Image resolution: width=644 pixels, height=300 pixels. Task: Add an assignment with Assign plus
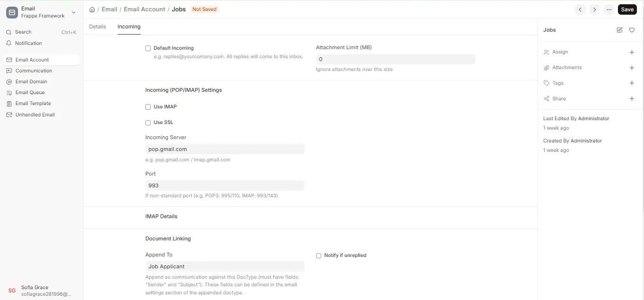(x=632, y=52)
